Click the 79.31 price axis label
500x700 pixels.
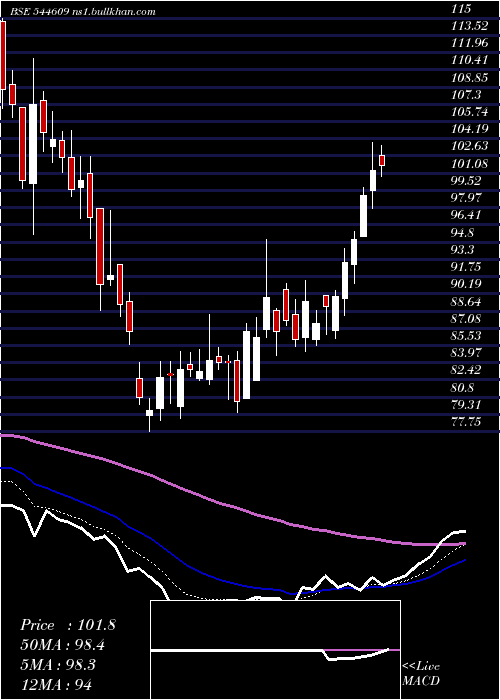(467, 404)
